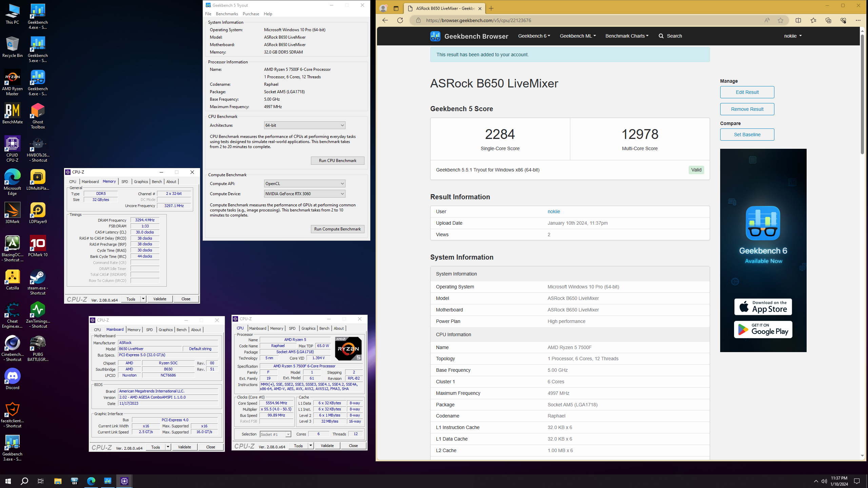The width and height of the screenshot is (868, 488).
Task: Open Tools arrow in CPU-Z Memory window
Action: tap(143, 299)
